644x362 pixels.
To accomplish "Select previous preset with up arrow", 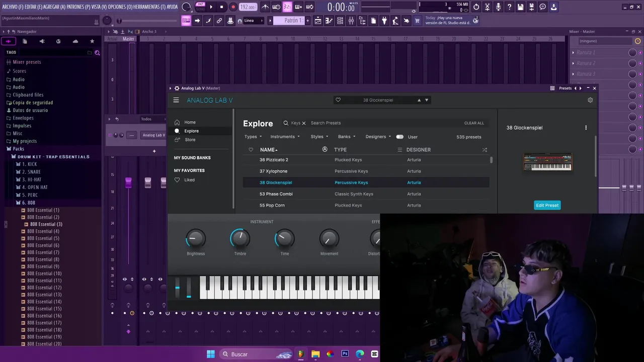I will click(x=419, y=100).
